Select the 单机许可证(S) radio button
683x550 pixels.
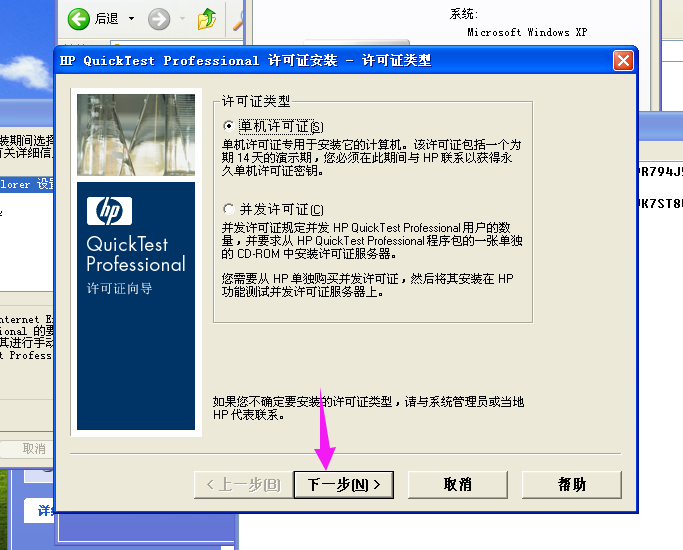click(x=228, y=126)
